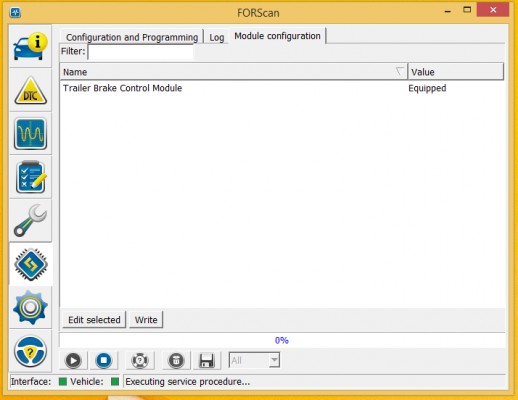Click the 0% progress bar
518x400 pixels.
point(282,340)
